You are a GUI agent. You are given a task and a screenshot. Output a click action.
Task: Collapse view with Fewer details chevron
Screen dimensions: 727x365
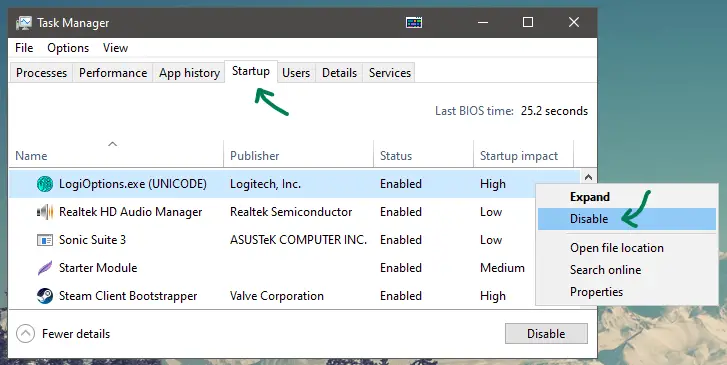pos(26,333)
